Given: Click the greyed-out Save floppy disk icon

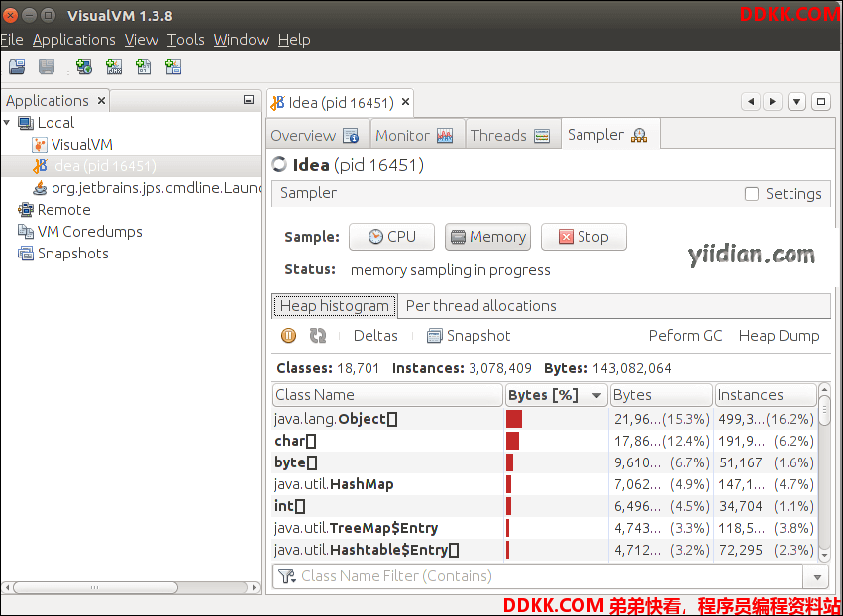Looking at the screenshot, I should [x=47, y=67].
